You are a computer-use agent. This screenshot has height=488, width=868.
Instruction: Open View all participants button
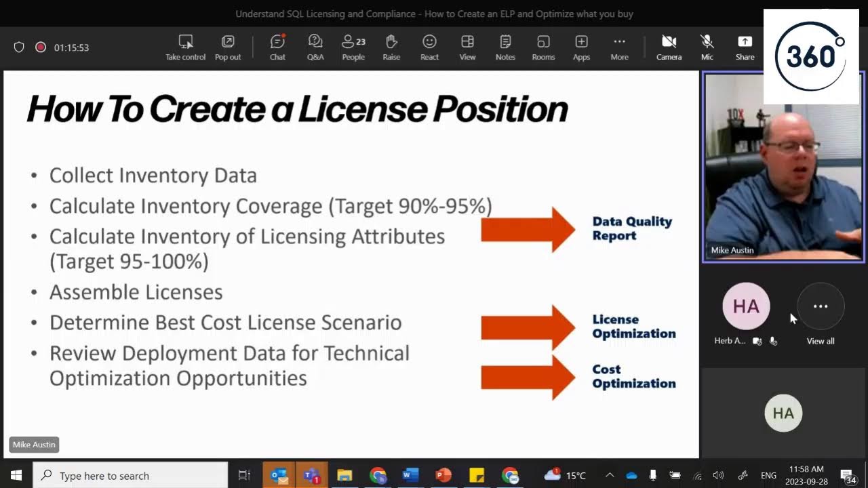tap(821, 306)
